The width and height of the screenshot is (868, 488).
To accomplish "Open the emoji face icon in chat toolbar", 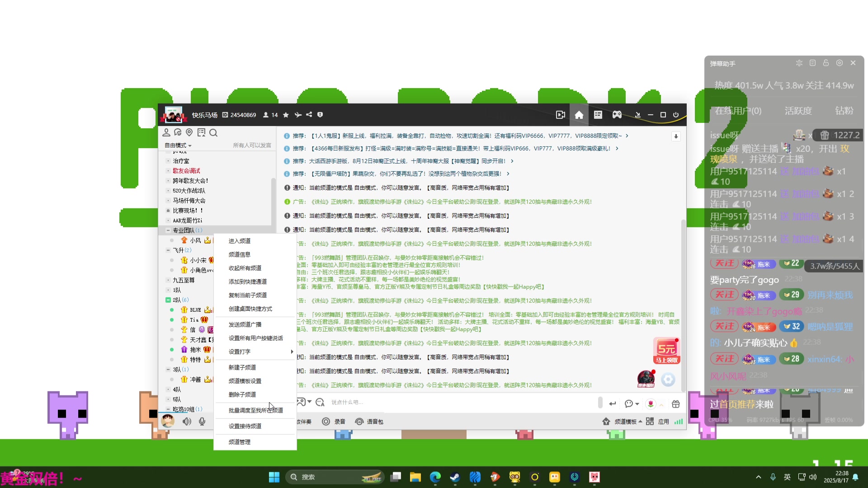I will click(x=320, y=402).
